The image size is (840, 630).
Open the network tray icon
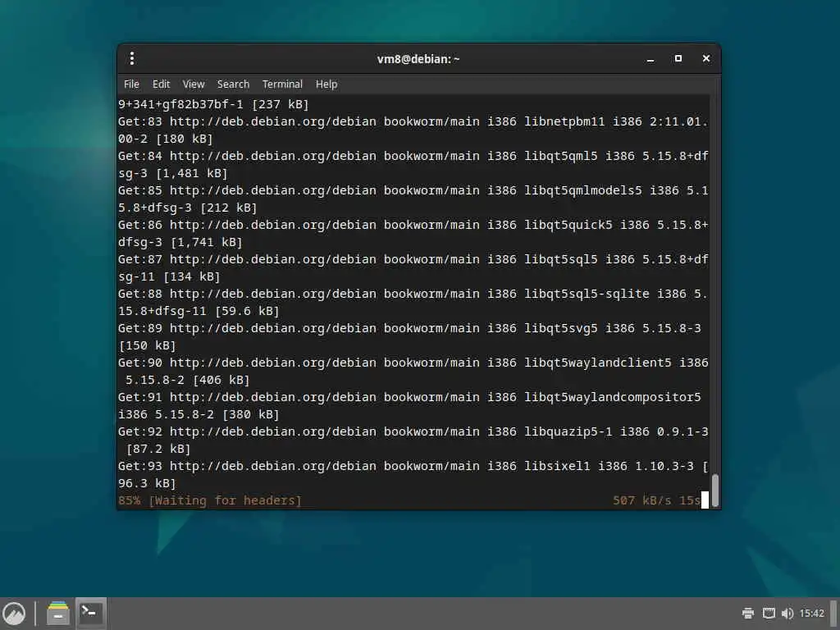click(x=769, y=614)
